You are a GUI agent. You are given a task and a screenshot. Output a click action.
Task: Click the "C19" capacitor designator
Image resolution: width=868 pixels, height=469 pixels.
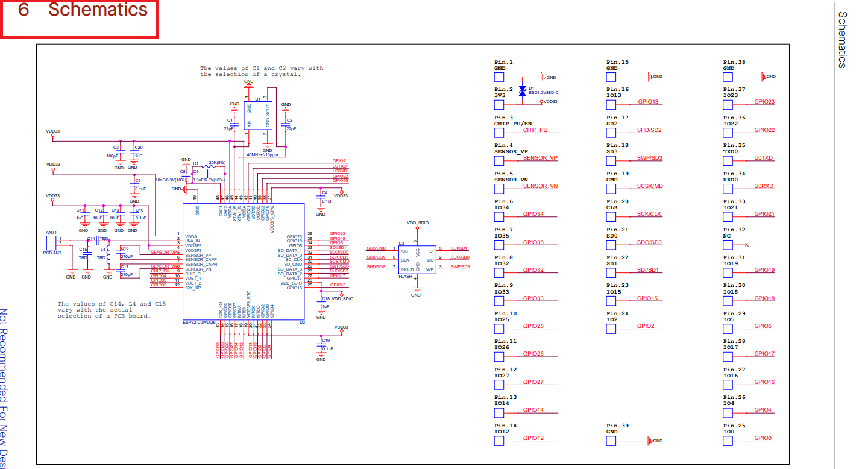(325, 340)
